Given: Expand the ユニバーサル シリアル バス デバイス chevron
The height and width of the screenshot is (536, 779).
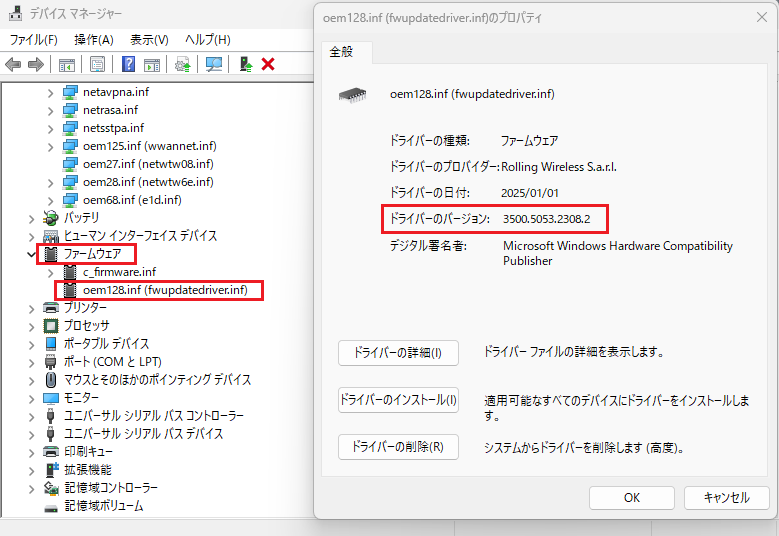Looking at the screenshot, I should pos(31,434).
